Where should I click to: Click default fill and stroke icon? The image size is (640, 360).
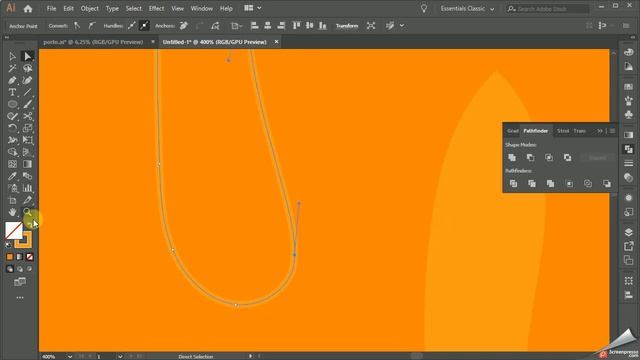9,245
